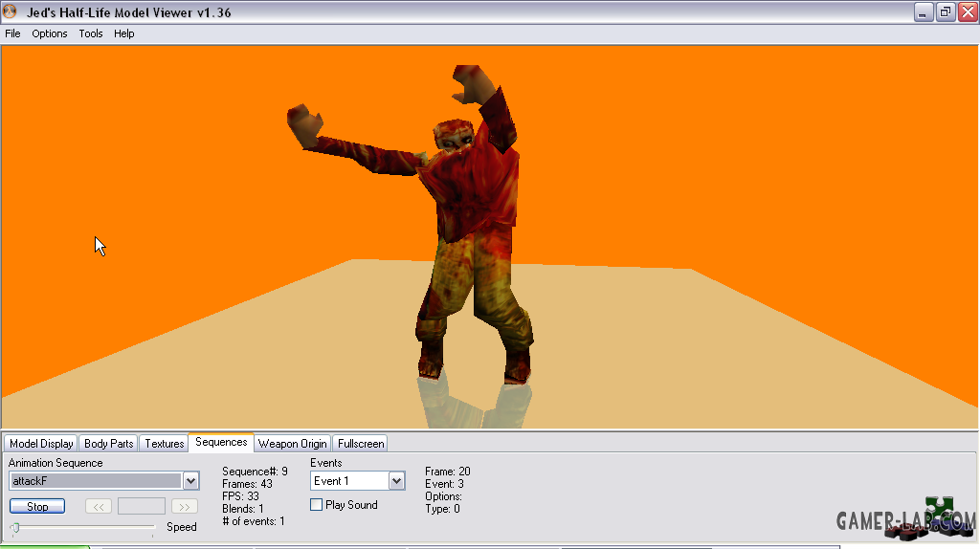980x549 pixels.
Task: Click the 'Events' label
Action: click(x=326, y=463)
